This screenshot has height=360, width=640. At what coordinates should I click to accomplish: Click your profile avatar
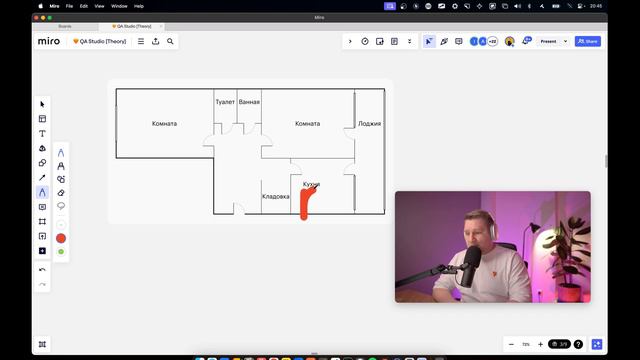[509, 41]
